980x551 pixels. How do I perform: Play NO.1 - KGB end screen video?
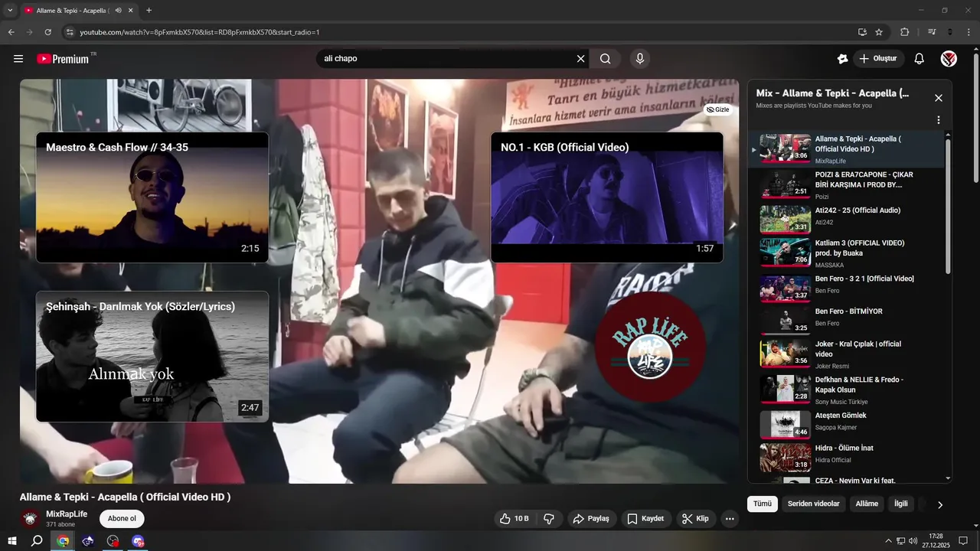click(x=607, y=197)
